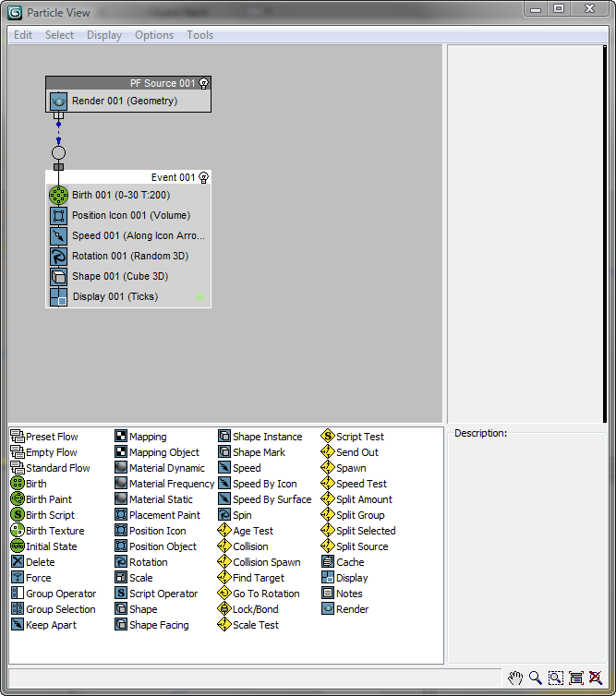The height and width of the screenshot is (696, 616).
Task: Pick Lock/Bond test in depot
Action: click(x=248, y=609)
